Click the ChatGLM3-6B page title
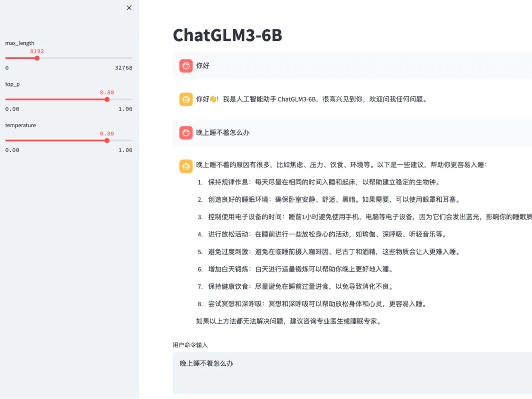Viewport: 532px width, 399px height. [x=227, y=35]
